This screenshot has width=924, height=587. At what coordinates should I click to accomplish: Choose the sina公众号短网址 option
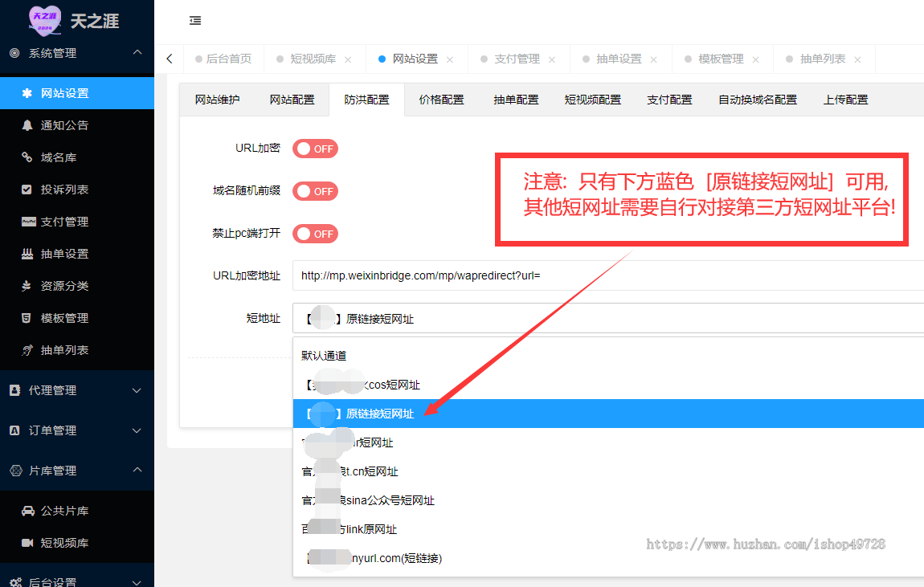[608, 499]
